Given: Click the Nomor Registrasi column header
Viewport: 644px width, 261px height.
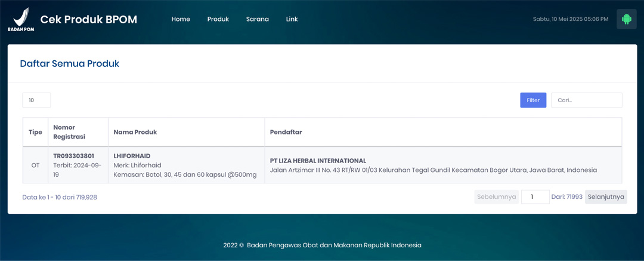Looking at the screenshot, I should click(x=78, y=132).
